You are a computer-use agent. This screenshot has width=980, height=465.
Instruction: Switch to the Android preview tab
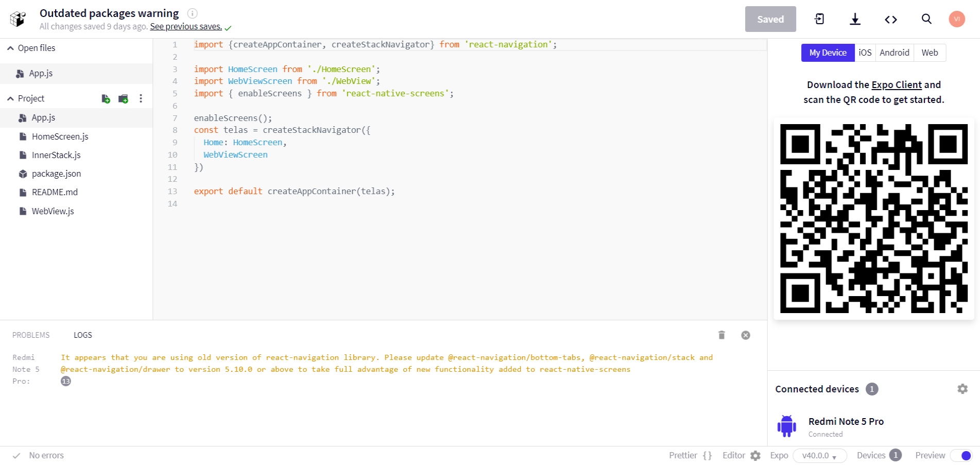click(x=895, y=53)
